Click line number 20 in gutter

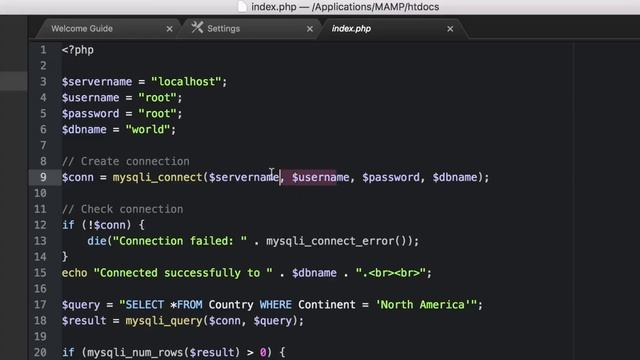tap(40, 353)
